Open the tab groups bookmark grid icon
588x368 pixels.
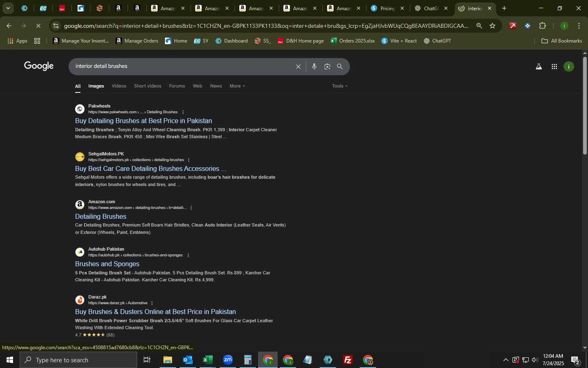pyautogui.click(x=37, y=41)
